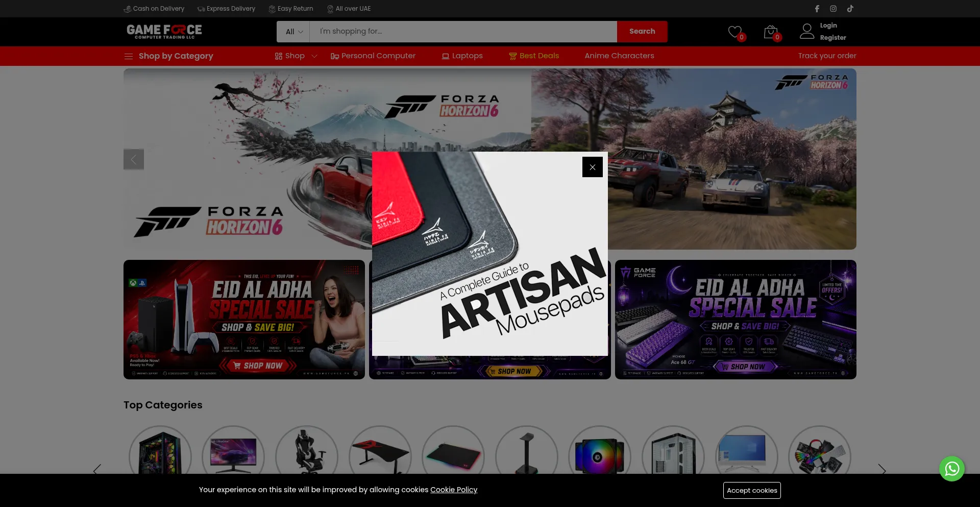The image size is (980, 507).
Task: Click the Easy Return text
Action: tap(295, 9)
